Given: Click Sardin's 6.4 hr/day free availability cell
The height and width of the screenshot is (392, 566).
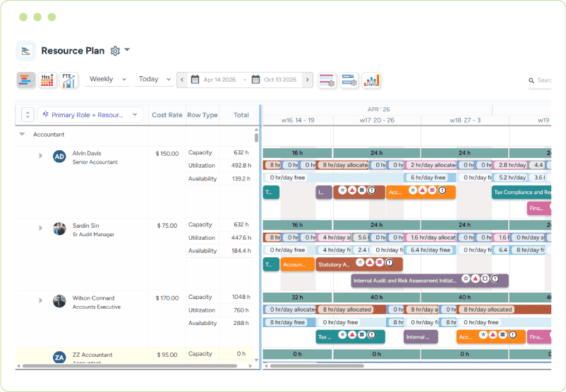Looking at the screenshot, I should [x=430, y=250].
